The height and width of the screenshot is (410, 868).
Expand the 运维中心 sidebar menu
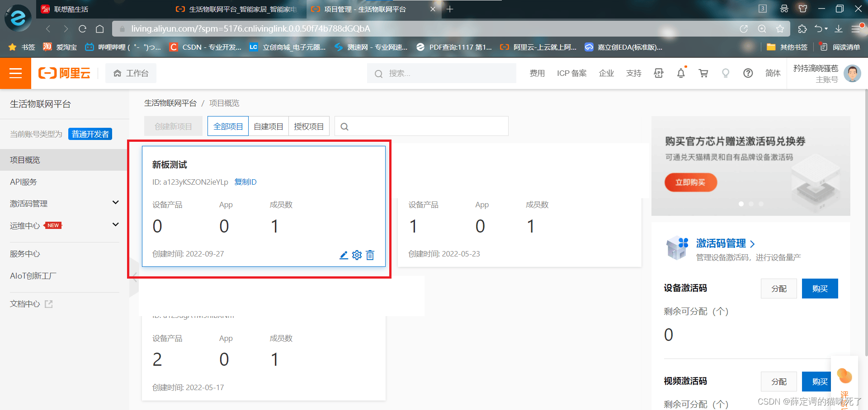[115, 225]
